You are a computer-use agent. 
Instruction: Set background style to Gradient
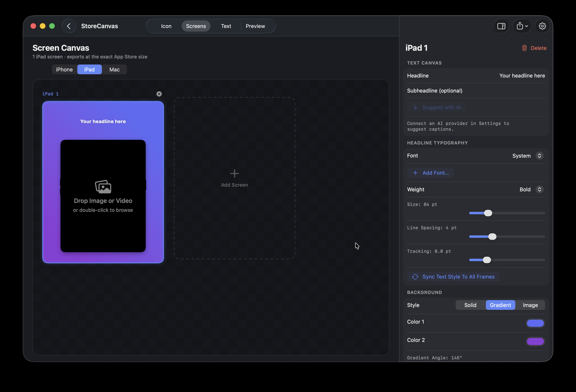[x=500, y=305]
